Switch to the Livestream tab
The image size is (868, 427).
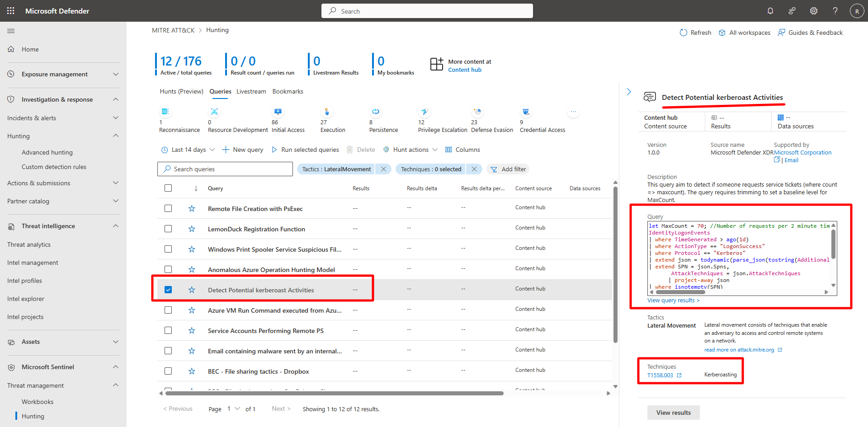click(251, 91)
